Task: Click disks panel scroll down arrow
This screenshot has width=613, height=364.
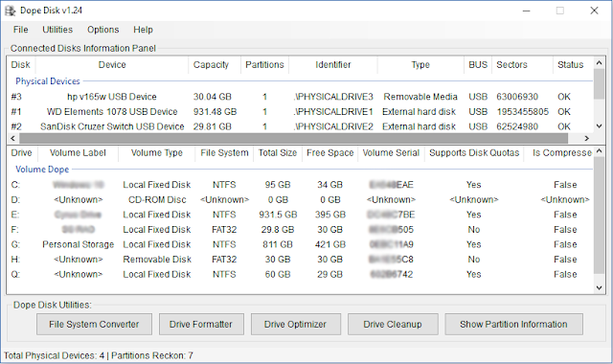Action: click(599, 126)
